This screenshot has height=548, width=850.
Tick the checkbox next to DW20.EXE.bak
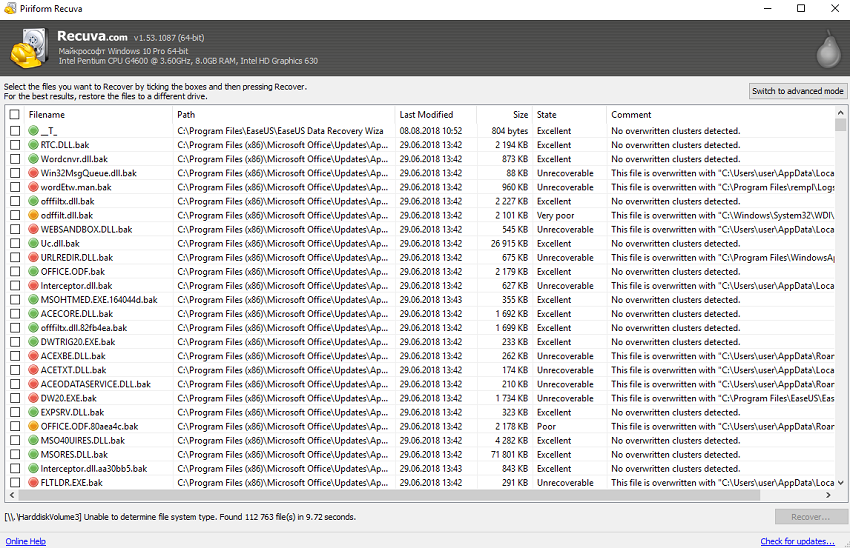[x=14, y=398]
